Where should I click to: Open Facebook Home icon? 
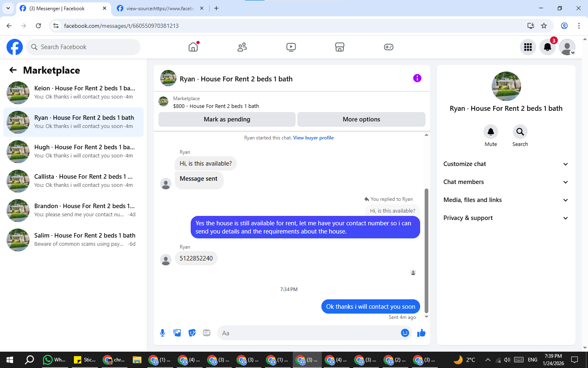point(193,47)
